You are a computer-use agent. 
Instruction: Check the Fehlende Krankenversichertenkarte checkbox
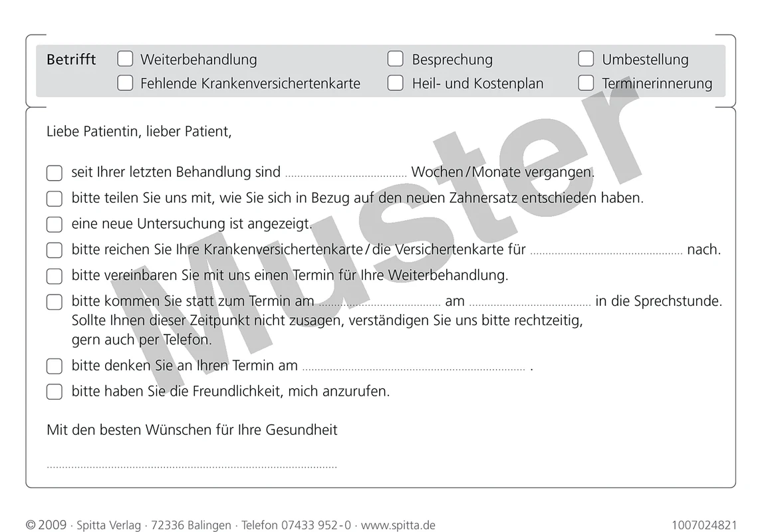(125, 82)
